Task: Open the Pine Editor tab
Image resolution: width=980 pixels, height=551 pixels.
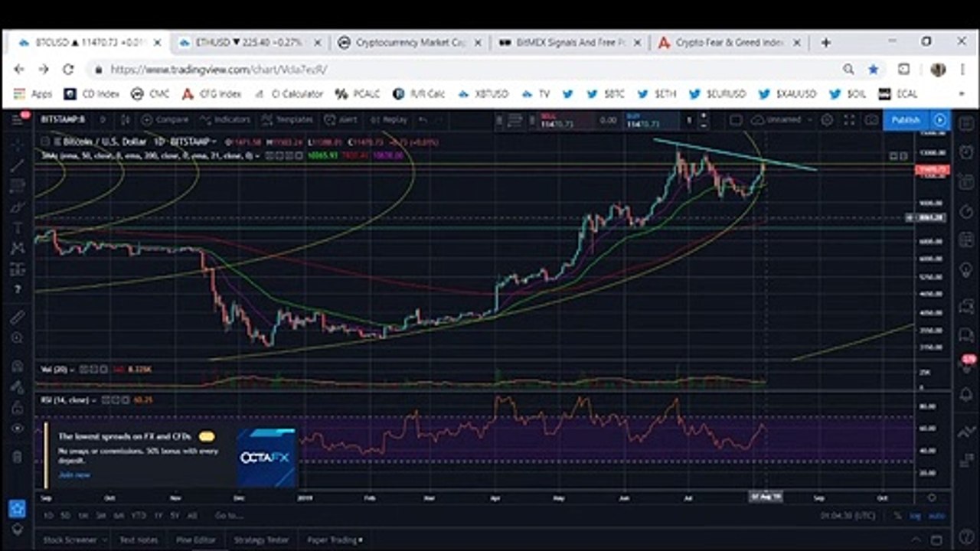Action: coord(196,540)
